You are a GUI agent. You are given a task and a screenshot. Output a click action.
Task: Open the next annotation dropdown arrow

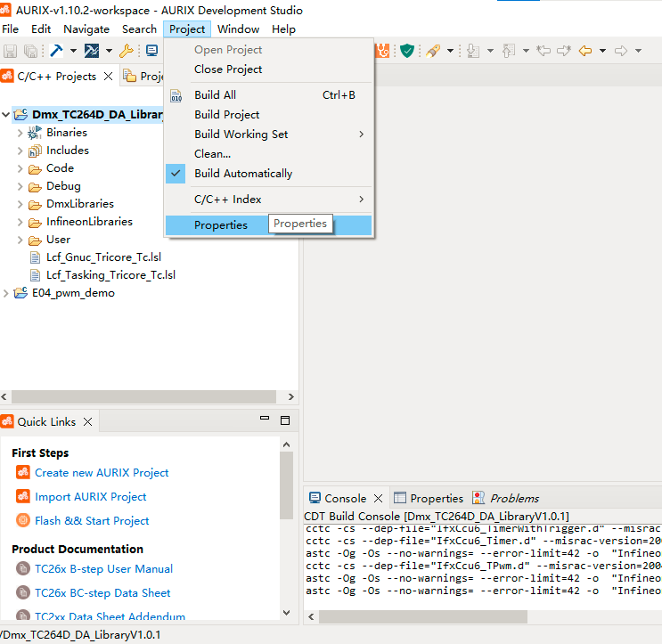pyautogui.click(x=490, y=51)
